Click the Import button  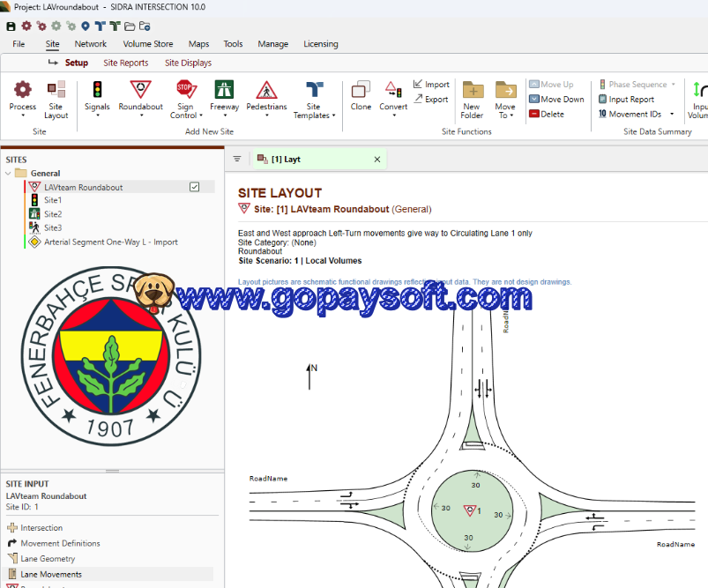431,85
